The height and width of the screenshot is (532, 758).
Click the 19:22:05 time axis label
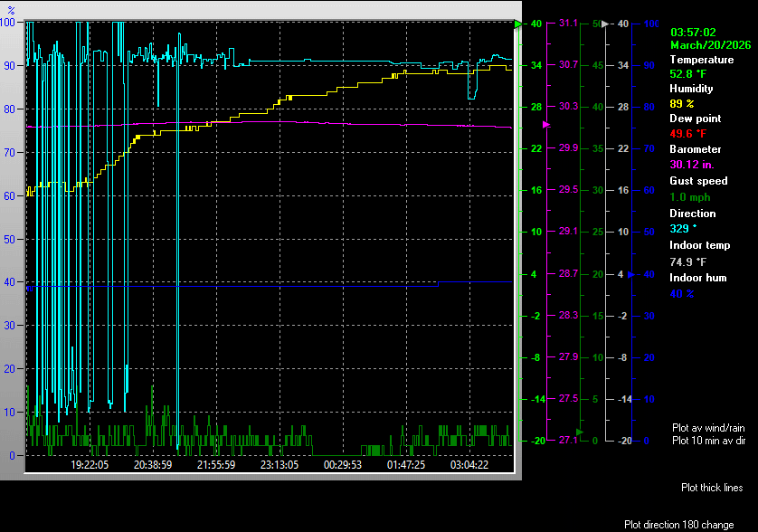[90, 465]
